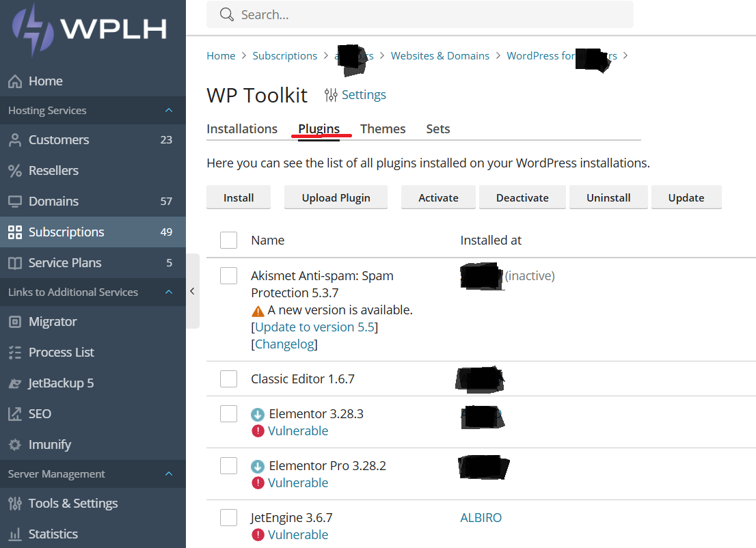Click the Resellers percent icon
This screenshot has height=548, width=756.
[x=15, y=171]
